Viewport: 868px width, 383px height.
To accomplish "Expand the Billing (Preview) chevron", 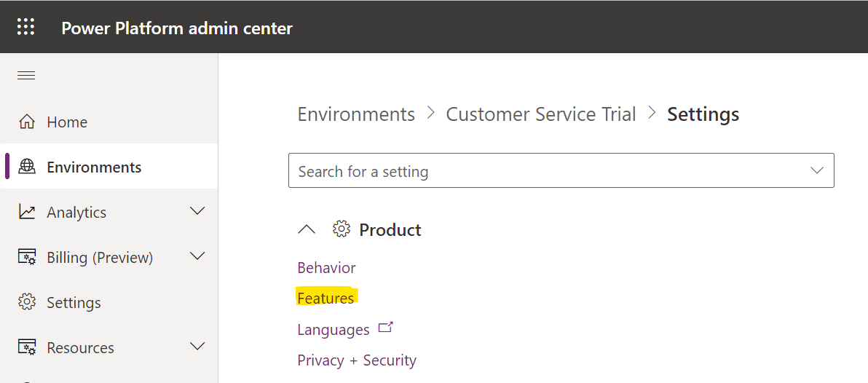I will (x=197, y=256).
